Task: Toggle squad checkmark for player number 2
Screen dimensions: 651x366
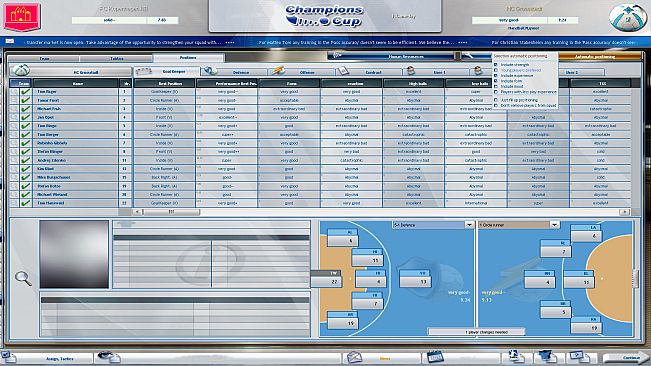Action: (x=25, y=100)
